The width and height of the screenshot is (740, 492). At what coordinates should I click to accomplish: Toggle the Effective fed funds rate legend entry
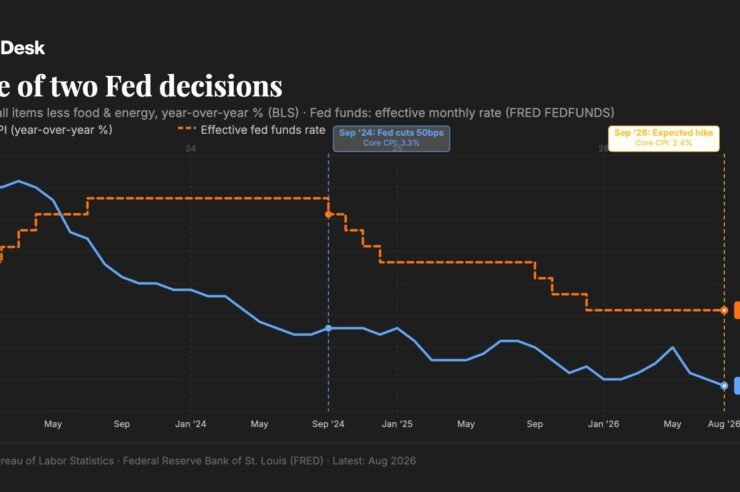pos(252,130)
